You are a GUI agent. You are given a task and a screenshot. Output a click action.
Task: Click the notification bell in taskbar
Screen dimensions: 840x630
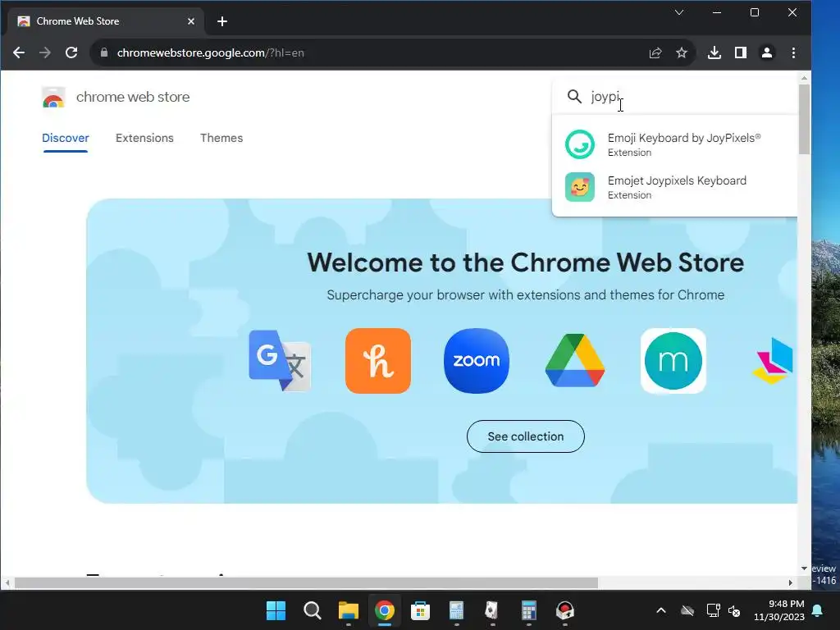point(818,610)
